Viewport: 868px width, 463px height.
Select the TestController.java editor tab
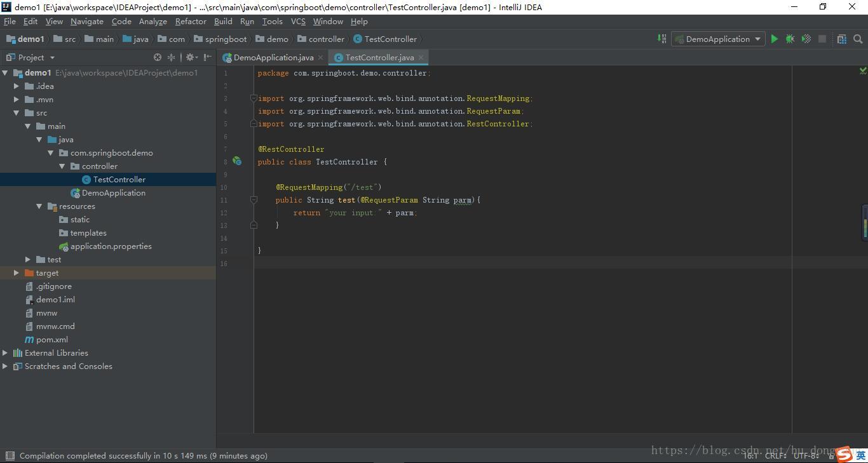(x=379, y=57)
